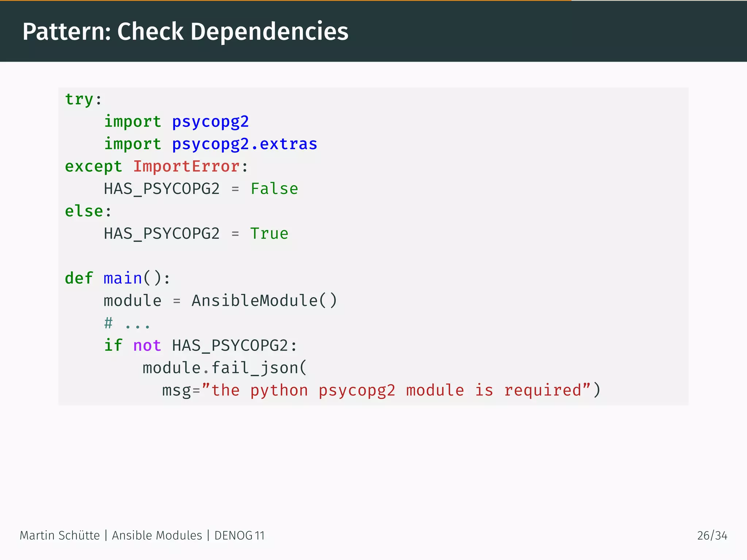Click the 'def main():' line
This screenshot has width=747, height=560.
point(117,279)
